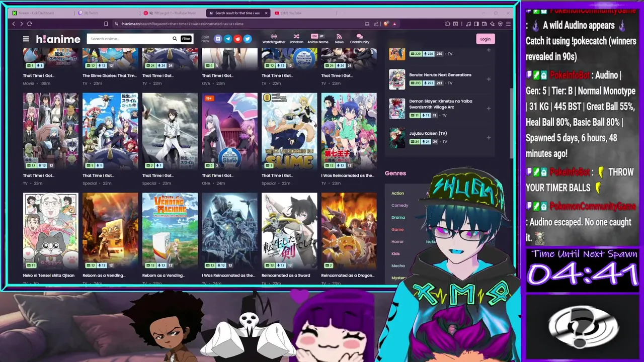Open Reincarnated as a Dragon poster
The height and width of the screenshot is (362, 644).
349,231
